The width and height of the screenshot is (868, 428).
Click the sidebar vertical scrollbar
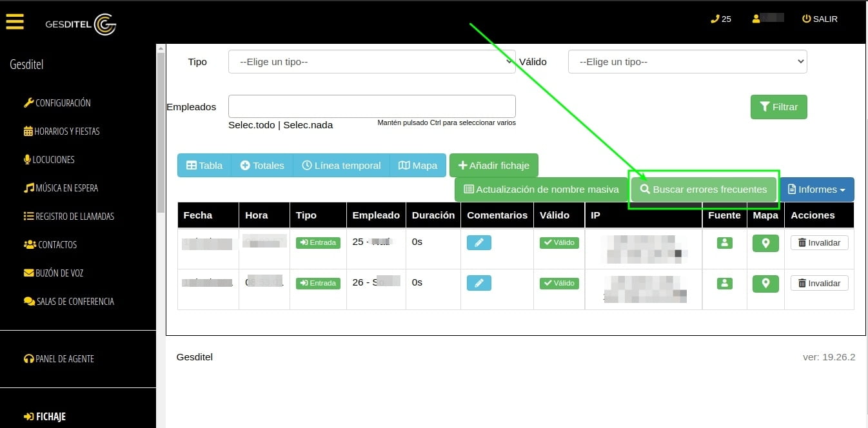(161, 129)
